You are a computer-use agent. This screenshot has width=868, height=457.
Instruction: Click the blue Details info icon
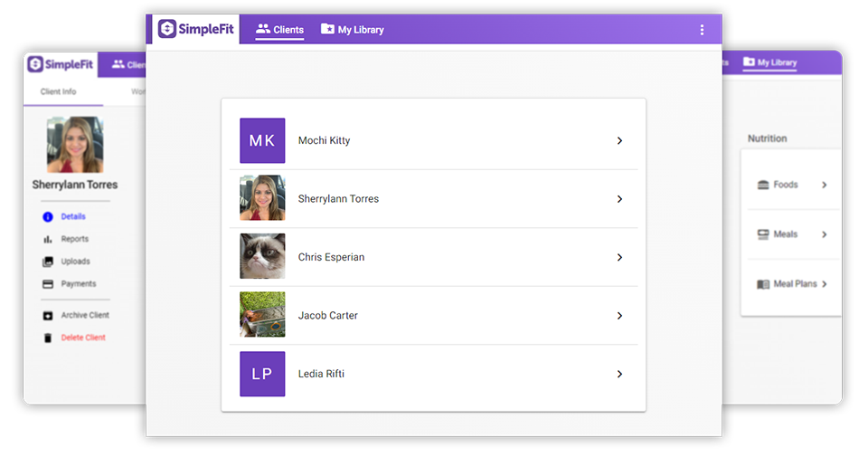point(48,216)
